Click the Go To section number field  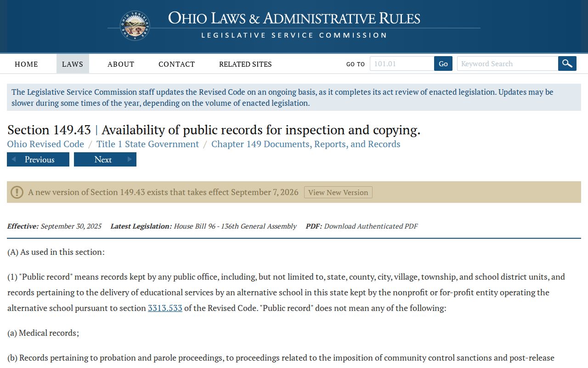coord(402,63)
